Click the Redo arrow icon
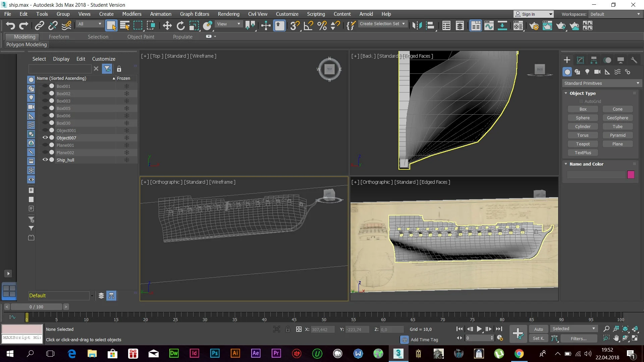The image size is (644, 362). [x=23, y=25]
